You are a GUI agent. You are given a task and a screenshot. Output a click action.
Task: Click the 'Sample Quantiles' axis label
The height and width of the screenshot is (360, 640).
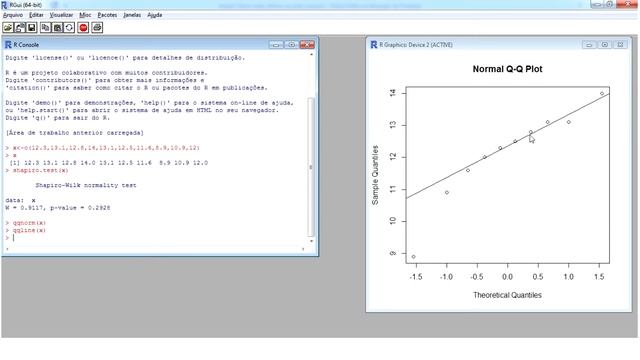[375, 175]
